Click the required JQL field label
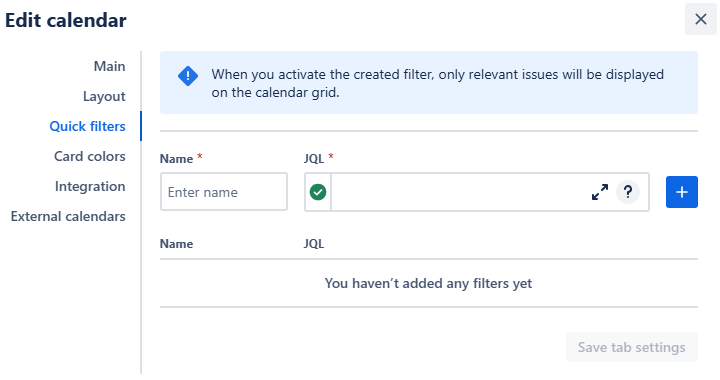Image resolution: width=720 pixels, height=380 pixels. coord(318,158)
